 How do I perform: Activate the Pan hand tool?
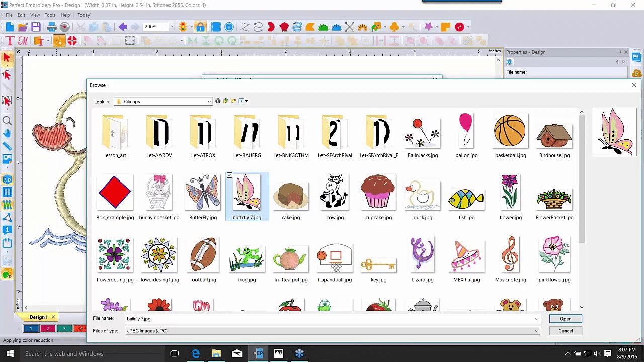(x=7, y=134)
